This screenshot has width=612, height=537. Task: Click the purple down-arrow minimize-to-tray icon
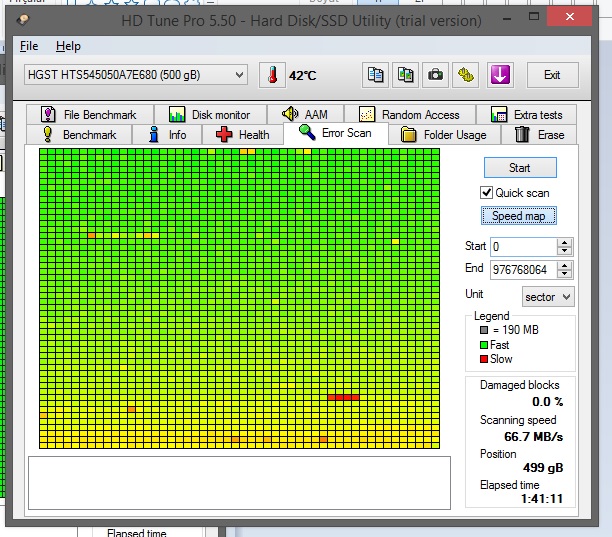(500, 75)
